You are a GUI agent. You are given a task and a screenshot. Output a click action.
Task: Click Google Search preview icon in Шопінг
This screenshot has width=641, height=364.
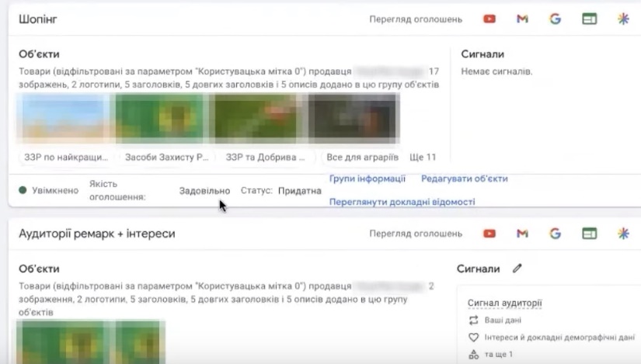556,19
